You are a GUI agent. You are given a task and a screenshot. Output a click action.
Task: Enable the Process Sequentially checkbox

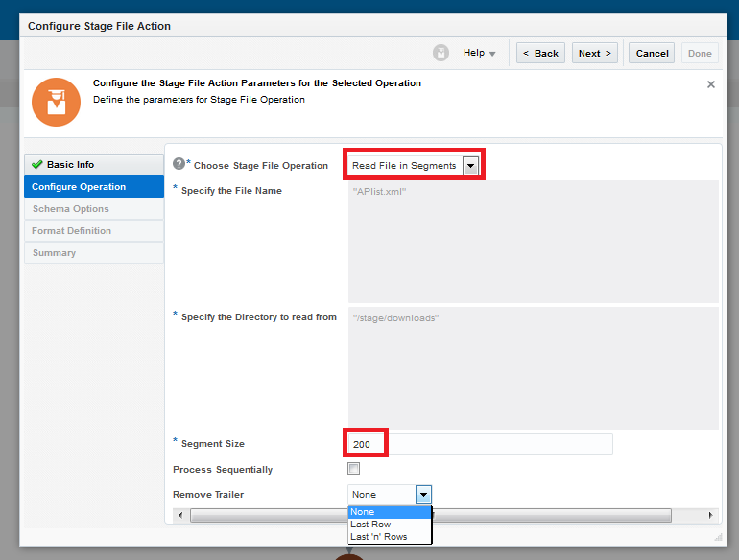pyautogui.click(x=353, y=469)
